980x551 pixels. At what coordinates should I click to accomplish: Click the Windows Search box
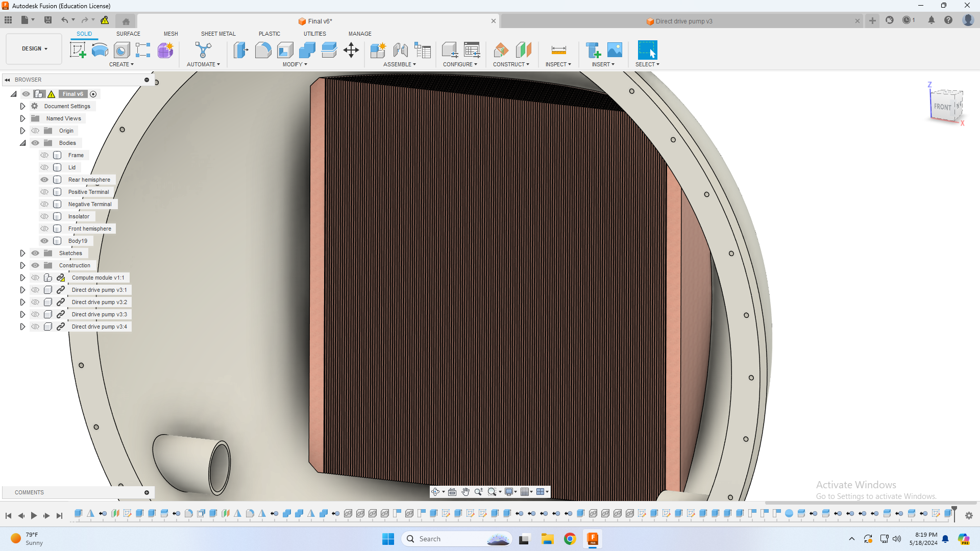tap(457, 539)
